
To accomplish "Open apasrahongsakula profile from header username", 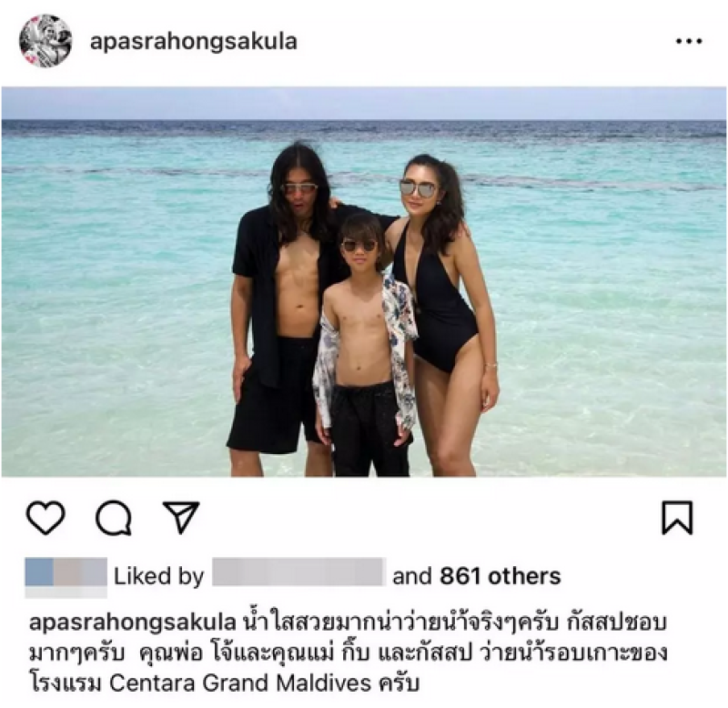I will (x=194, y=41).
